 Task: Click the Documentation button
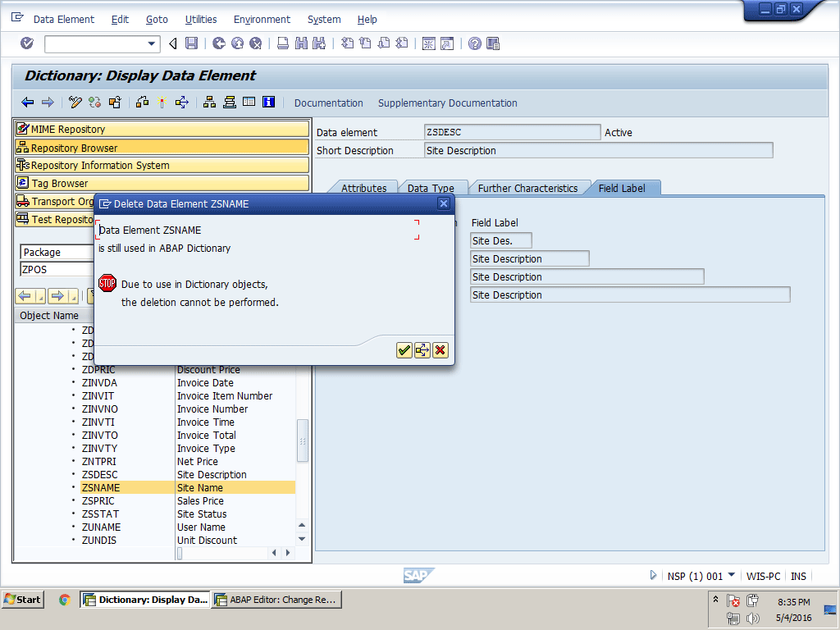[328, 103]
